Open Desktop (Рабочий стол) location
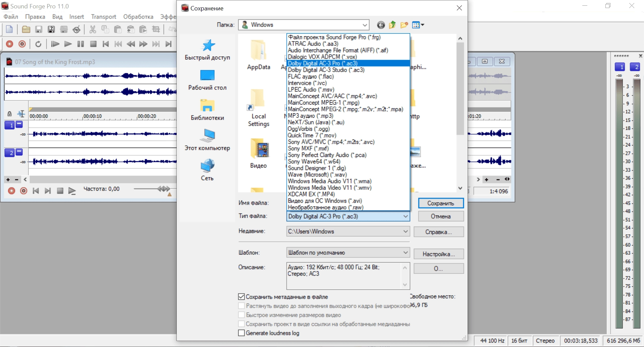The image size is (644, 347). (207, 80)
